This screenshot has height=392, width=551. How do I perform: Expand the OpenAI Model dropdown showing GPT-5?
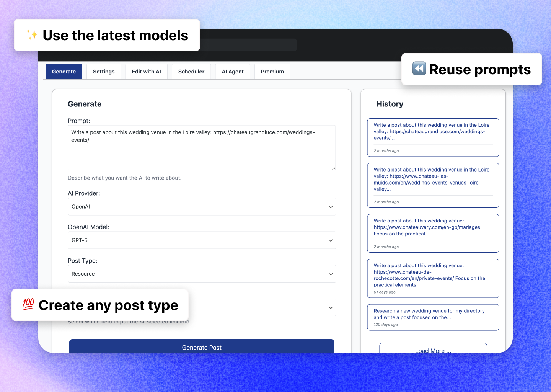[x=202, y=240]
